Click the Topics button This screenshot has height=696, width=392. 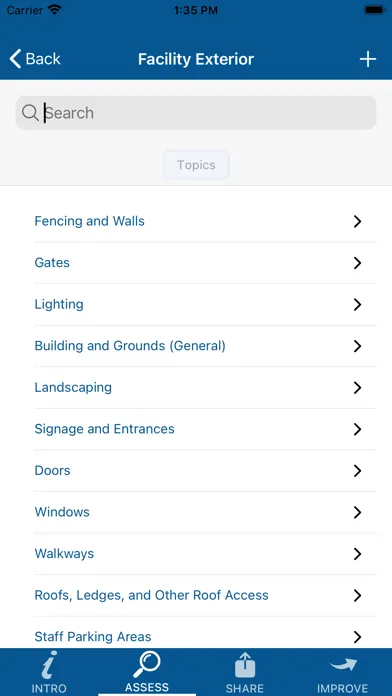point(196,165)
